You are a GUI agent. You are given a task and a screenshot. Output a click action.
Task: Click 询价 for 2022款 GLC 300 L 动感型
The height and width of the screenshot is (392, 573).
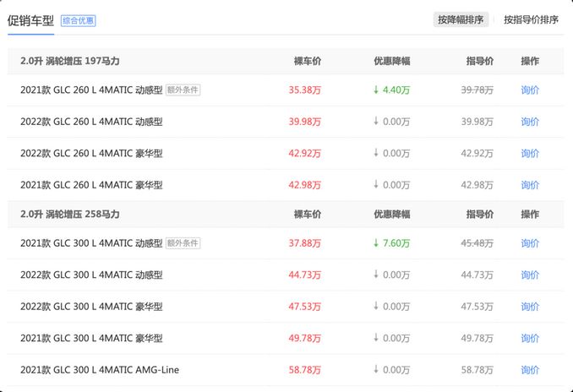point(530,275)
